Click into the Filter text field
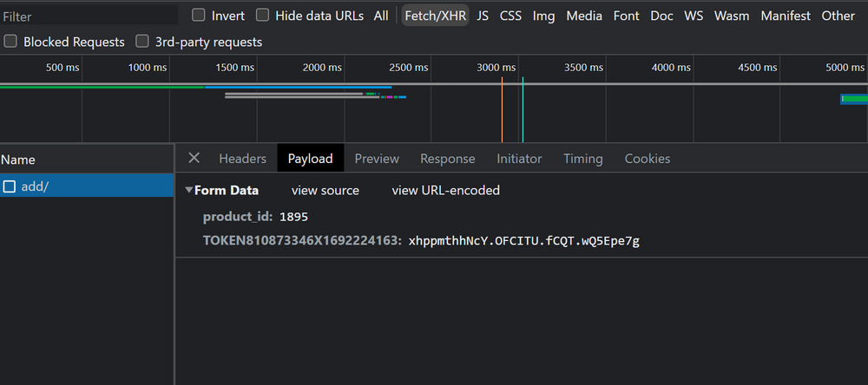The height and width of the screenshot is (385, 868). (87, 16)
